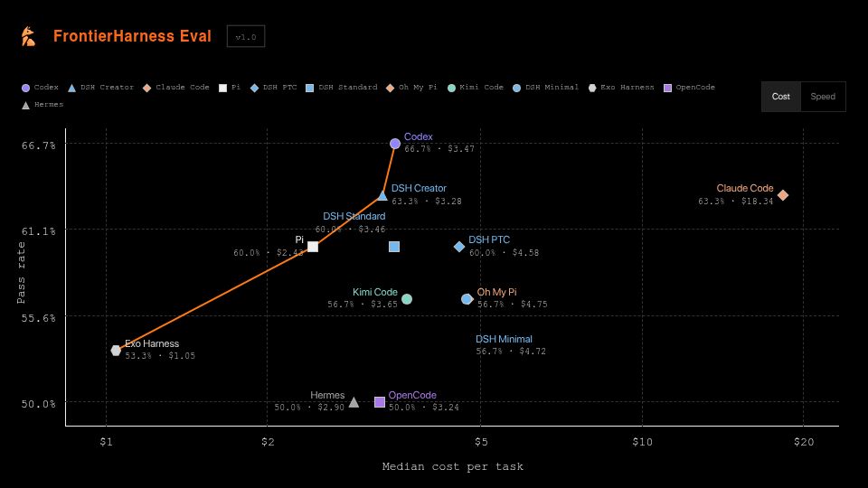Screen dimensions: 868x488
Task: Click the 'DSH Standard' label on the plot
Action: pyautogui.click(x=354, y=216)
